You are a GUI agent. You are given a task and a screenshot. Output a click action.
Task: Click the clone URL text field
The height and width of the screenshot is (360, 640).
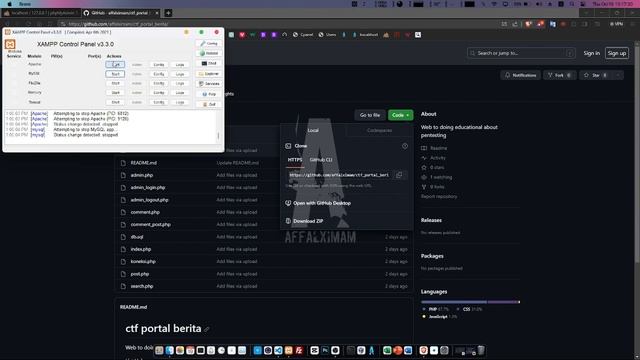(x=340, y=175)
